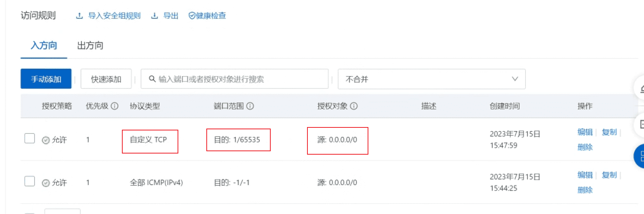Click 删除 for the TCP rule

point(585,147)
